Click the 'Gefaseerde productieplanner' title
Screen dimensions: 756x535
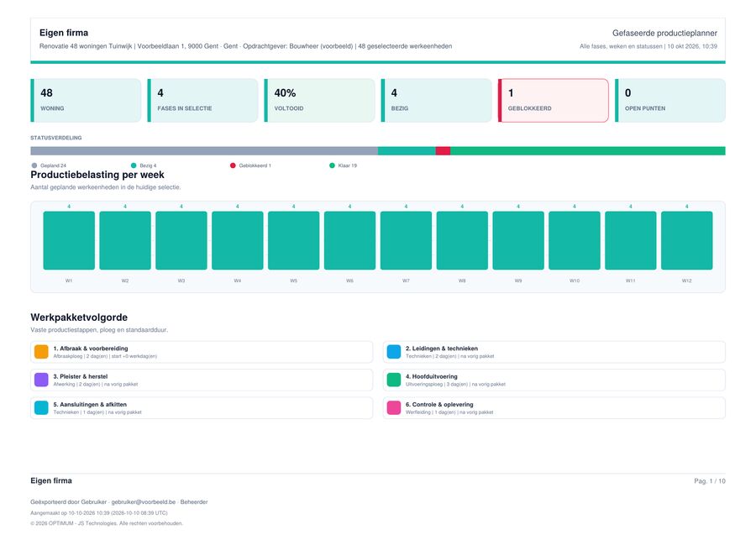click(664, 33)
